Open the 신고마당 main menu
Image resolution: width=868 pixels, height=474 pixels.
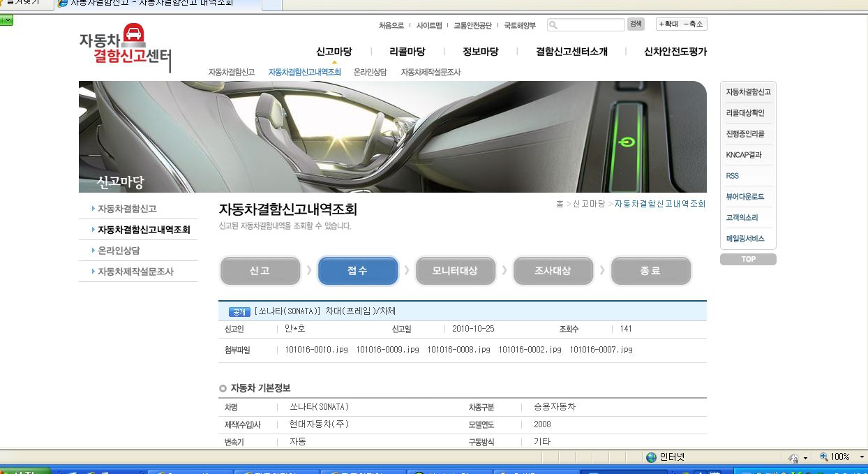(334, 52)
